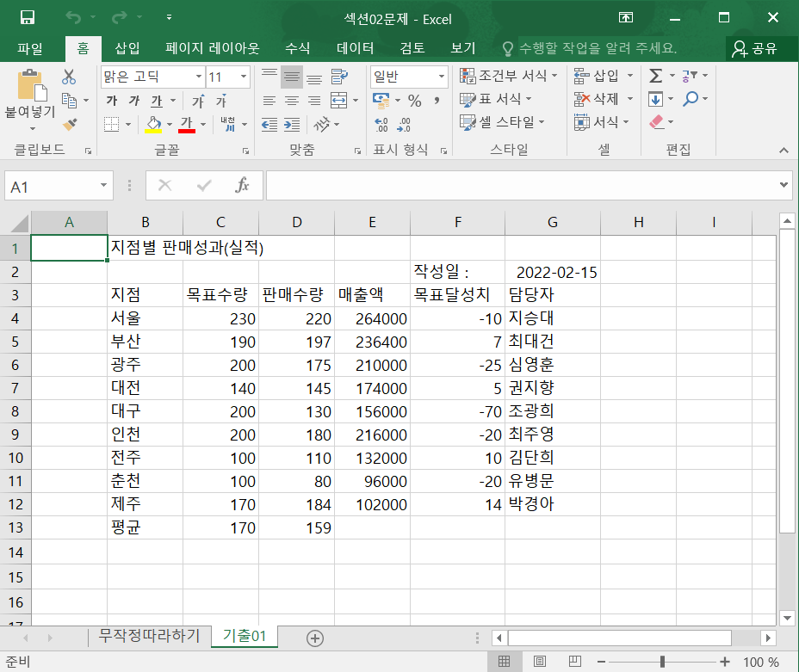Viewport: 799px width, 672px height.
Task: Toggle Underline formatting (가)
Action: pyautogui.click(x=157, y=101)
